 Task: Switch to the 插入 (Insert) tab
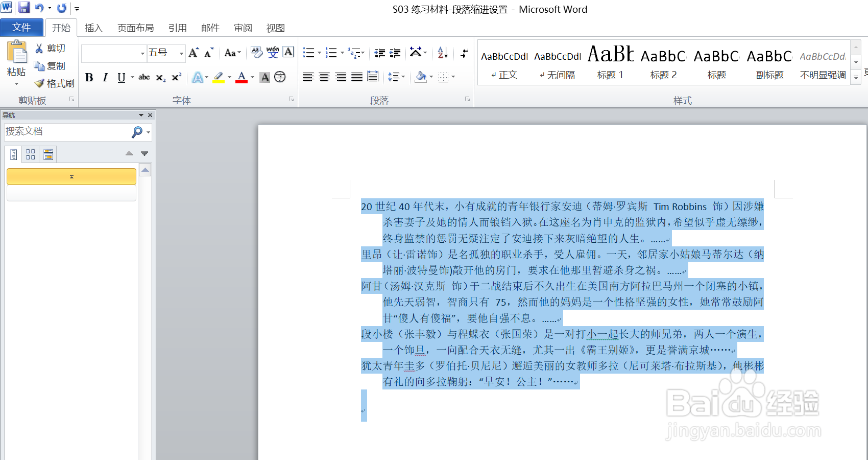coord(93,28)
